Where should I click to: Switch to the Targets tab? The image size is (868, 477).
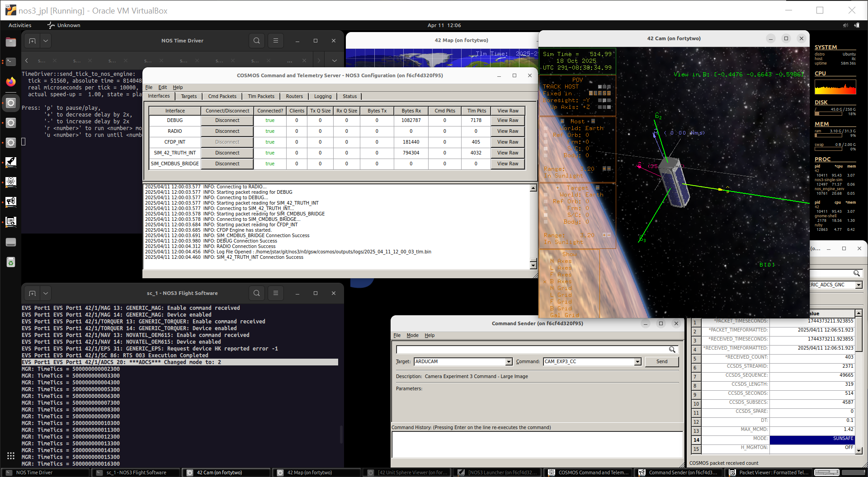point(189,96)
